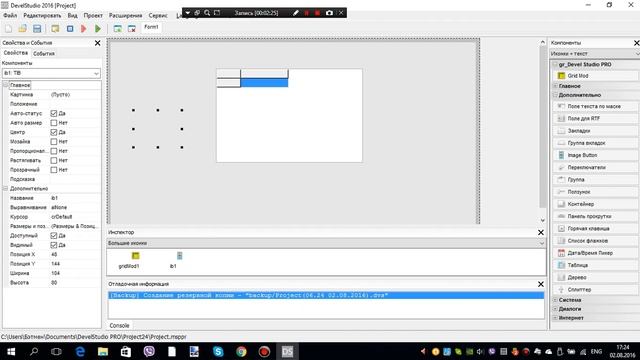The height and width of the screenshot is (360, 640).
Task: Select the Дата/Время Пикер component
Action: tap(595, 253)
